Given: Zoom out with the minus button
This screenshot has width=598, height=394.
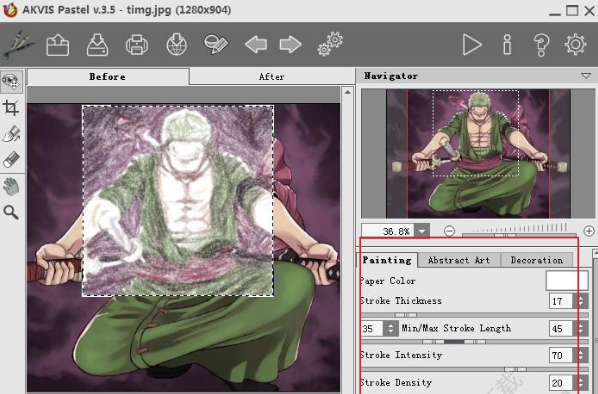Looking at the screenshot, I should tap(450, 231).
